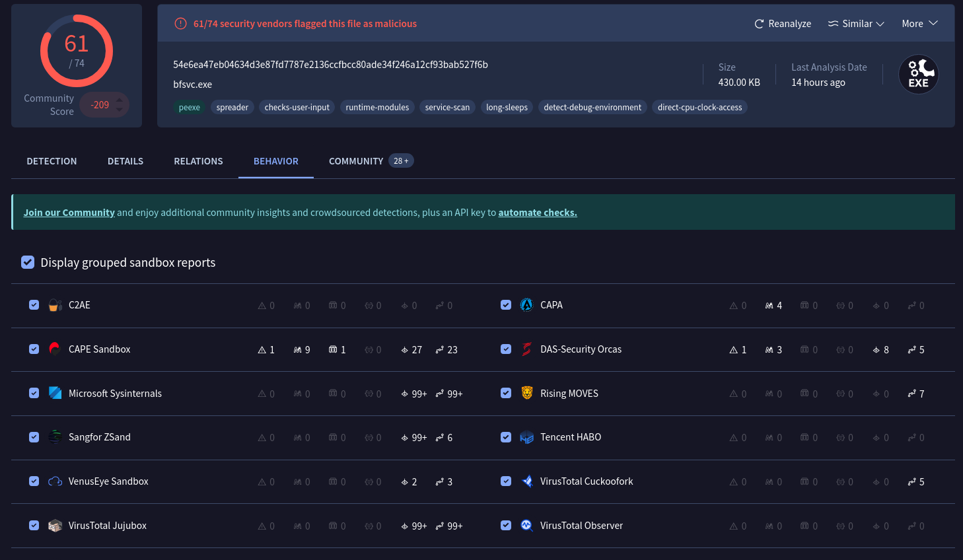Screen dimensions: 963x560
Task: Click the spreader tag
Action: pos(232,107)
